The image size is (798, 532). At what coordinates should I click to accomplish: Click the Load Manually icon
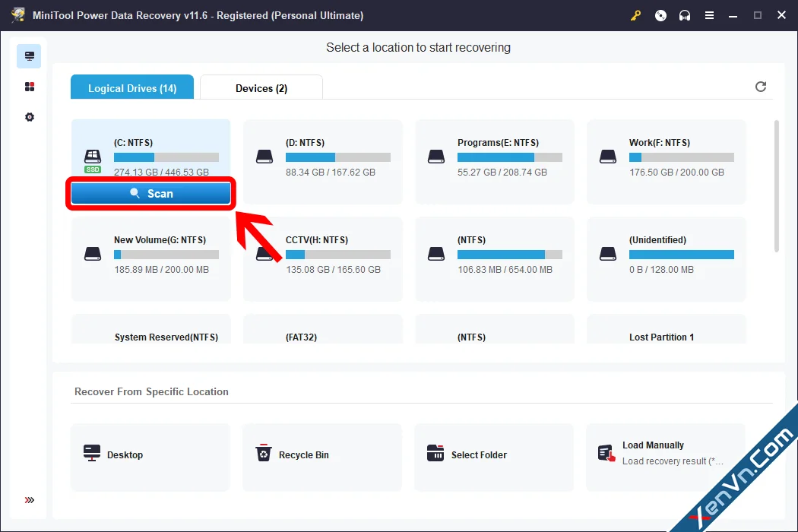click(606, 453)
